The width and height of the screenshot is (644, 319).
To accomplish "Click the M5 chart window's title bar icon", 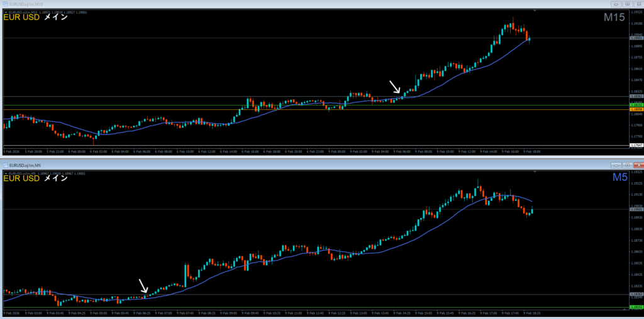I will click(x=4, y=165).
